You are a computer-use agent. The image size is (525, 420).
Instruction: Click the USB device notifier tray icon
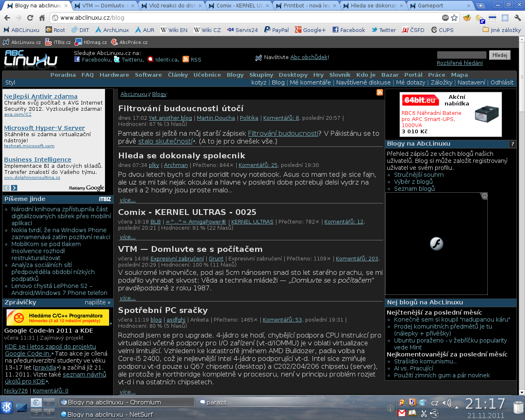[x=435, y=413]
